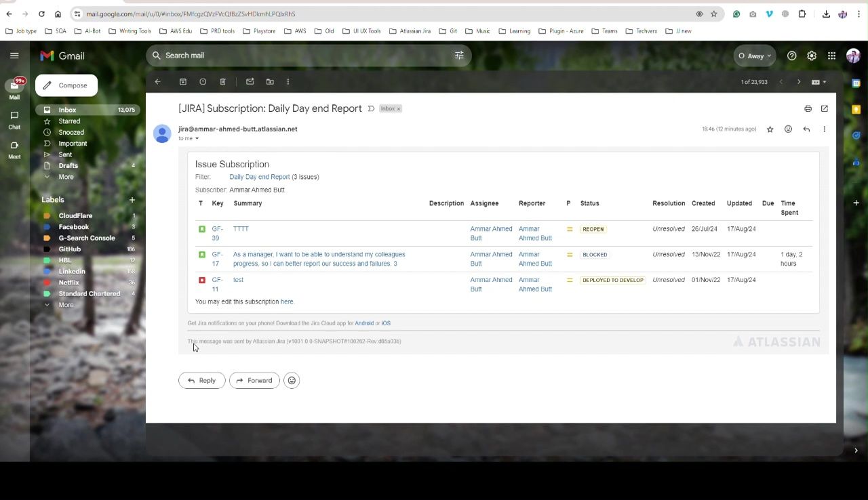Add emoji reaction in message header
This screenshot has height=500, width=868.
788,129
